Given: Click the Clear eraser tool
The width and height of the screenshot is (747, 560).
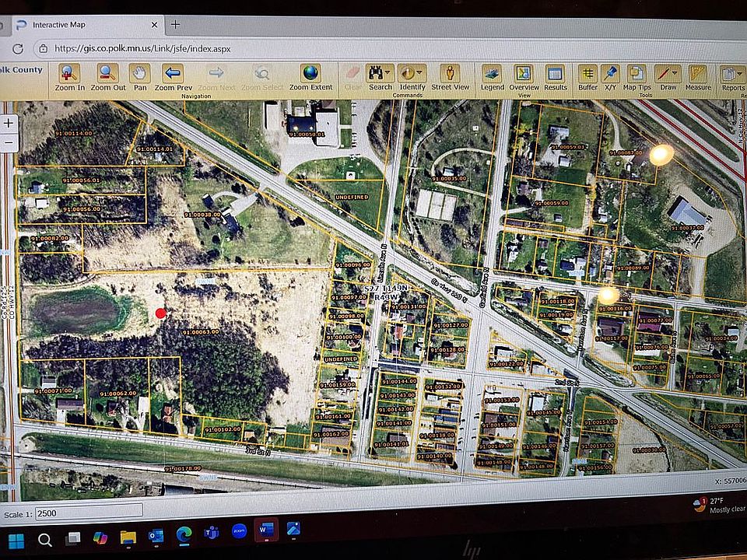Looking at the screenshot, I should (352, 78).
